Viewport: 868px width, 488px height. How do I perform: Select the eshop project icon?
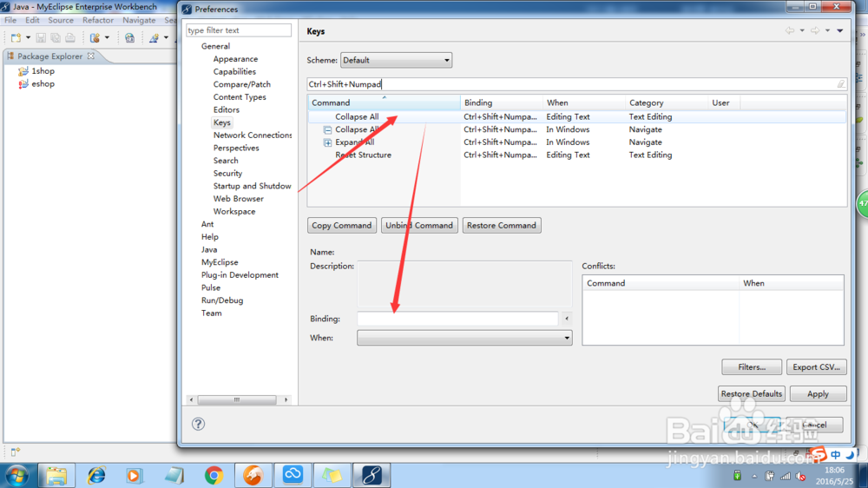pos(23,83)
